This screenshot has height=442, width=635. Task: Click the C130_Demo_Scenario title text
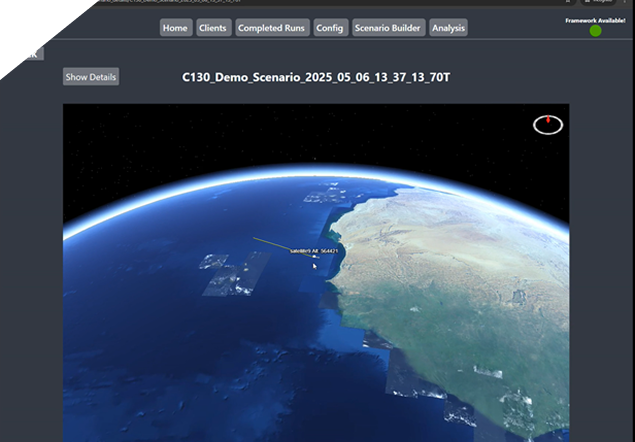point(315,77)
